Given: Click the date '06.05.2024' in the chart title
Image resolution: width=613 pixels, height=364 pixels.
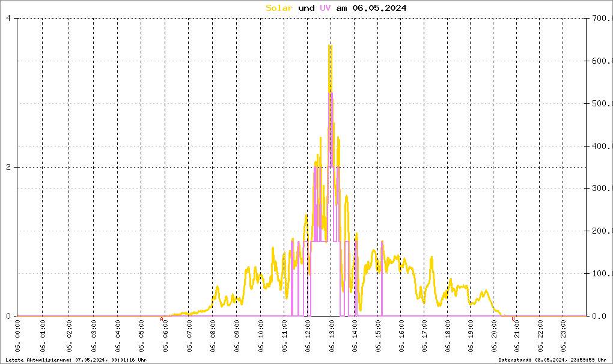Looking at the screenshot, I should click(379, 8).
